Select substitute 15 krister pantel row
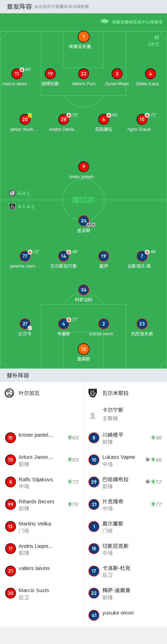The image size is (167, 644). click(41, 438)
